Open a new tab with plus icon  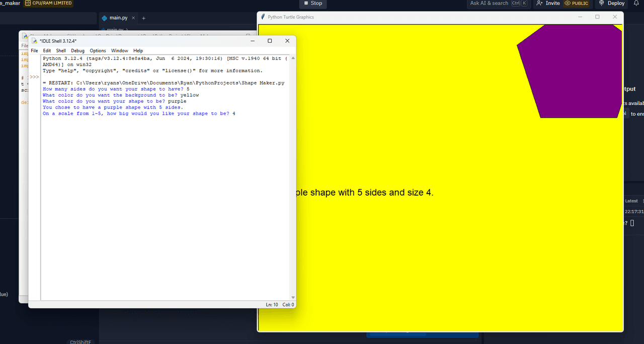coord(143,18)
